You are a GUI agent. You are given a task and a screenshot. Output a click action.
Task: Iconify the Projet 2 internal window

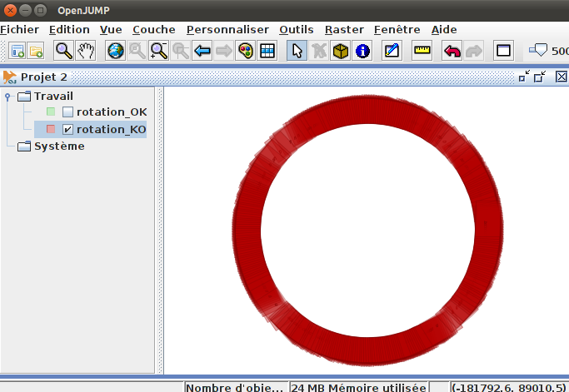(524, 77)
